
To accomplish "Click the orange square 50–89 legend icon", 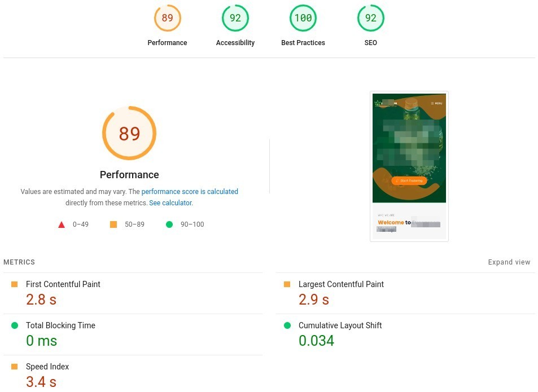I will tap(113, 224).
